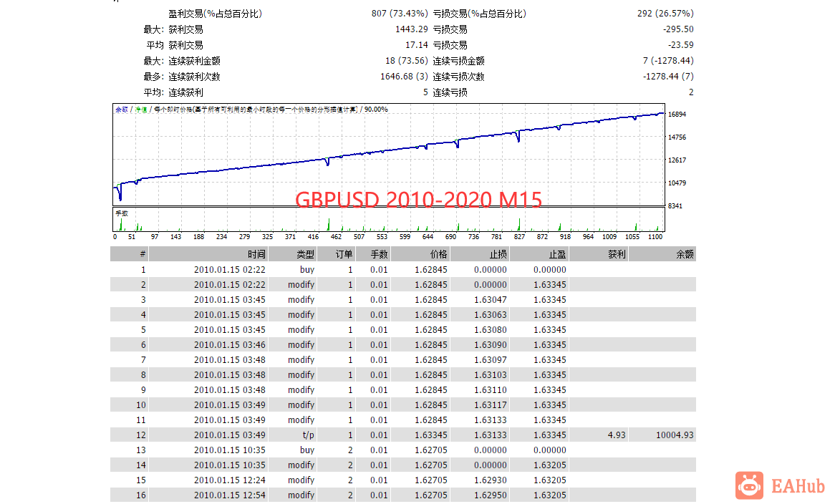Click the 类型 column header

point(306,254)
